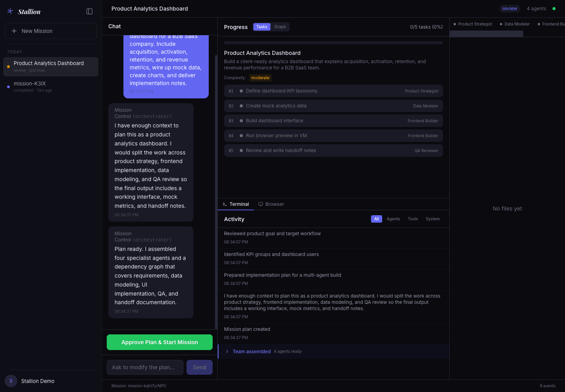This screenshot has width=565, height=392.
Task: Click the review status badge
Action: click(x=510, y=9)
